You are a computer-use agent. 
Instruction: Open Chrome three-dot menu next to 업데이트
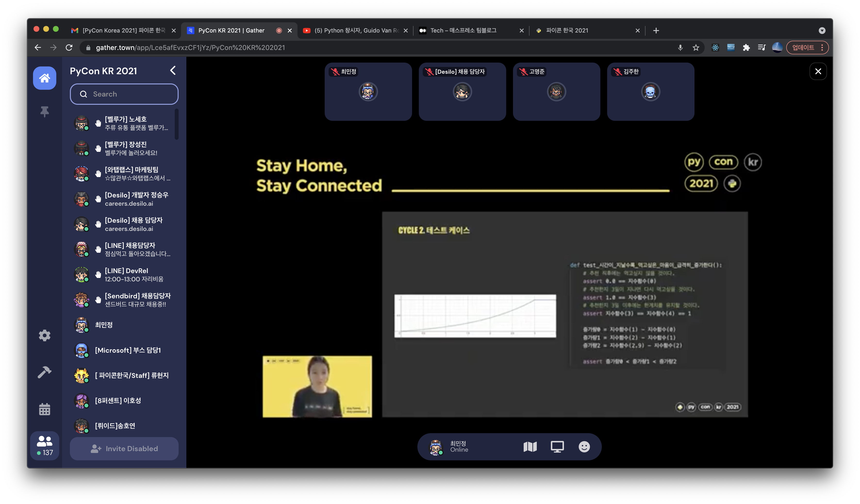coord(822,48)
